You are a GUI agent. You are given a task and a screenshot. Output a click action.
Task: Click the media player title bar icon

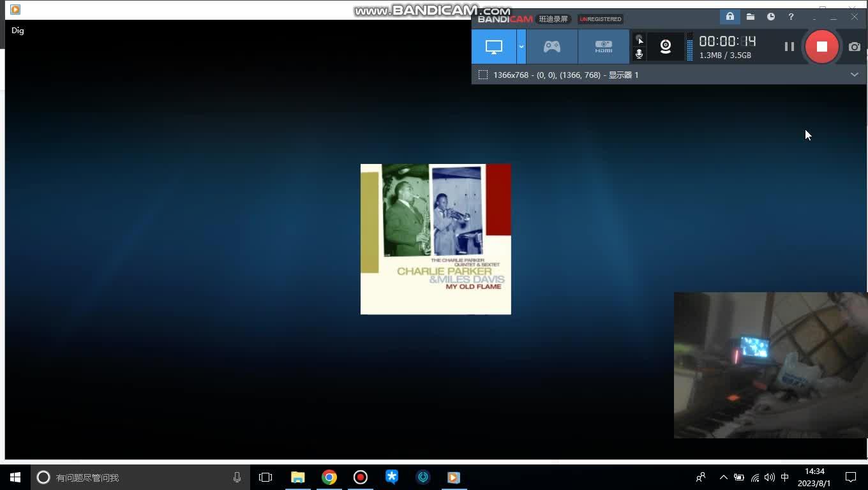click(x=15, y=10)
